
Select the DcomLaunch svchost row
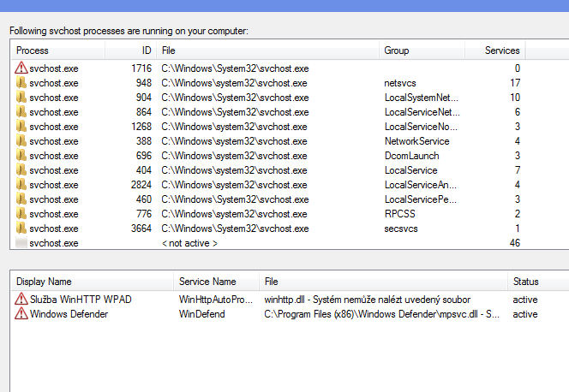coord(257,156)
